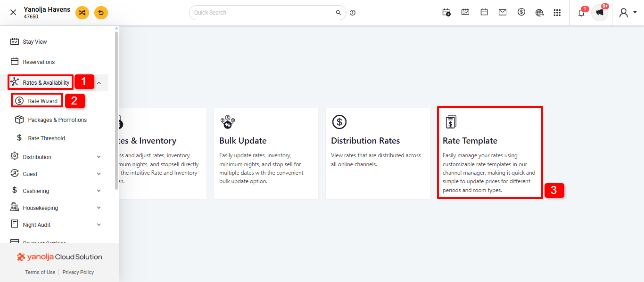Click the Yanolja Havens property name

pyautogui.click(x=47, y=9)
